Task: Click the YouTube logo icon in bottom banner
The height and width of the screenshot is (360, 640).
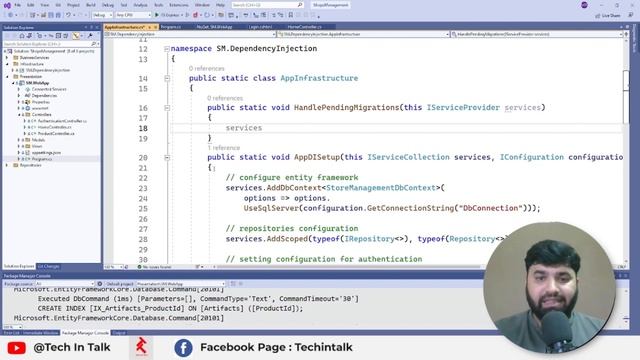Action: [17, 348]
